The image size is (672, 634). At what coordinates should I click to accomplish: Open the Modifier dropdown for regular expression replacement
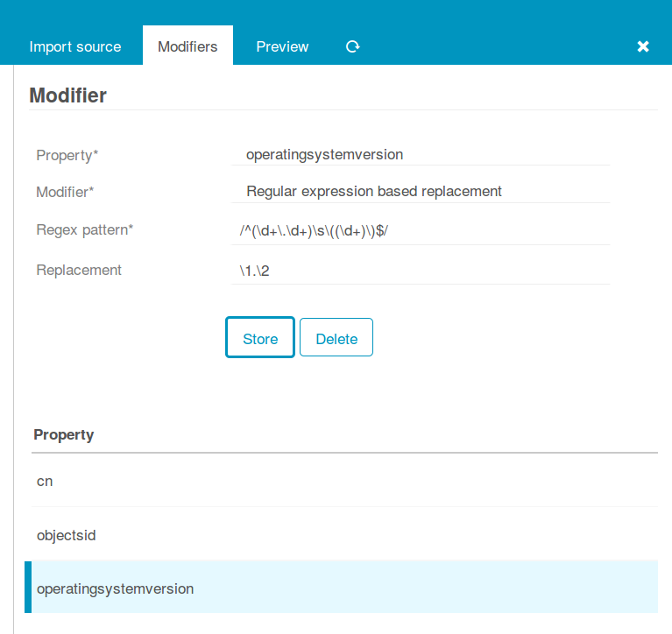click(420, 192)
